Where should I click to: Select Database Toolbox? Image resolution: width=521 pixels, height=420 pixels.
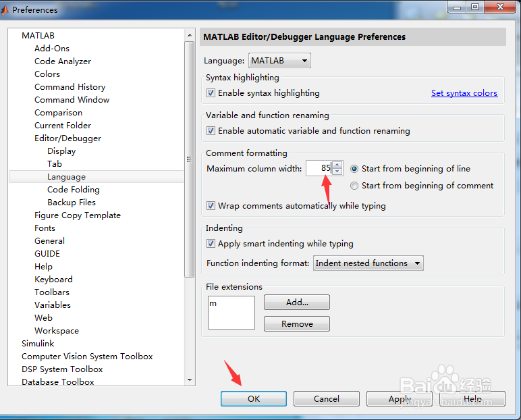click(58, 382)
